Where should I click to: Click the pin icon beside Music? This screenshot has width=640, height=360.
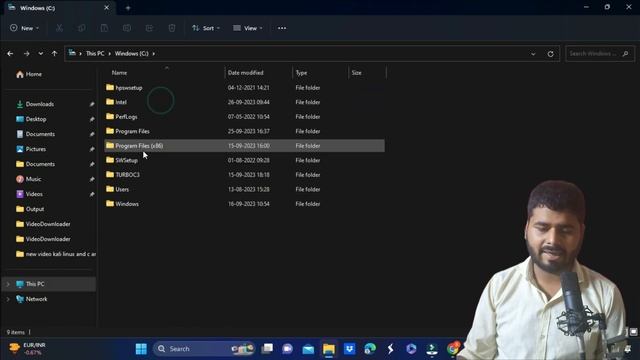click(92, 179)
